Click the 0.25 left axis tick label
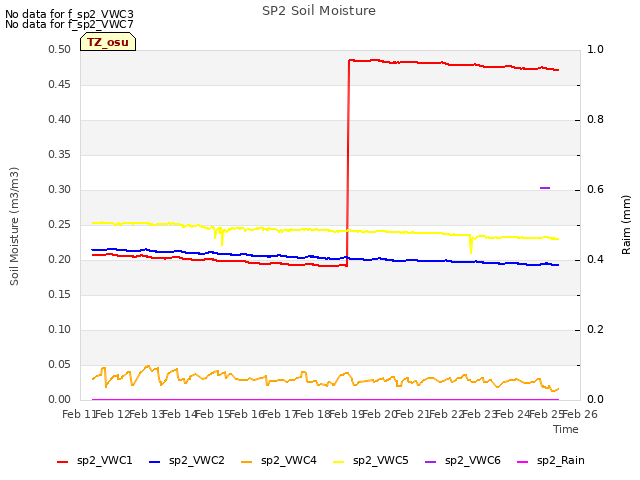The image size is (640, 480). click(x=60, y=224)
